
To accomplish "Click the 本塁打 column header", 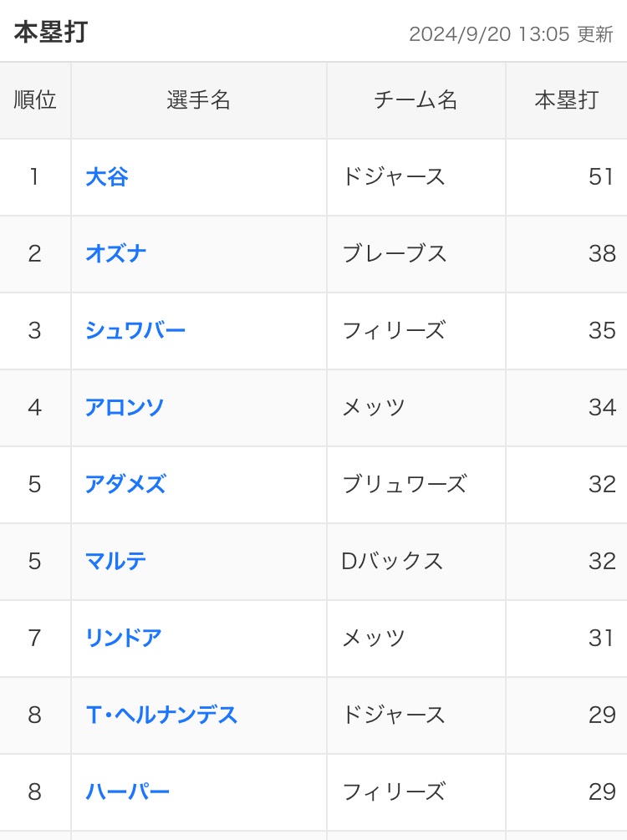I will point(567,100).
